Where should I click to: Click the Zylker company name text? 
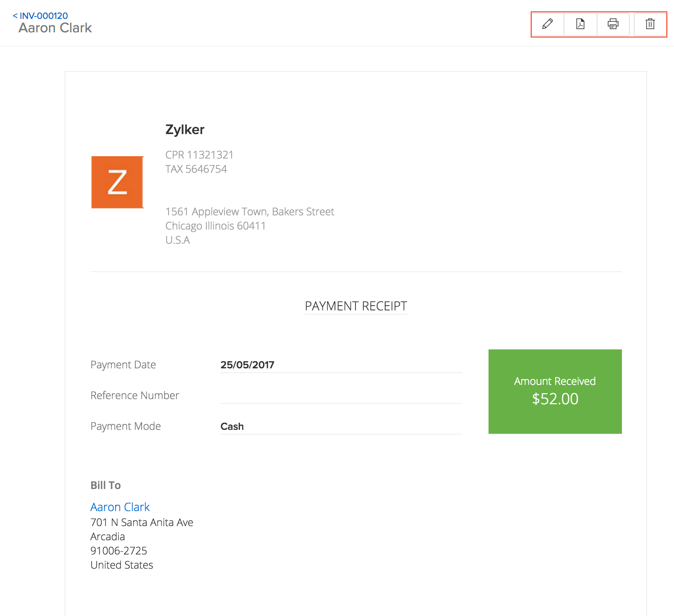185,129
